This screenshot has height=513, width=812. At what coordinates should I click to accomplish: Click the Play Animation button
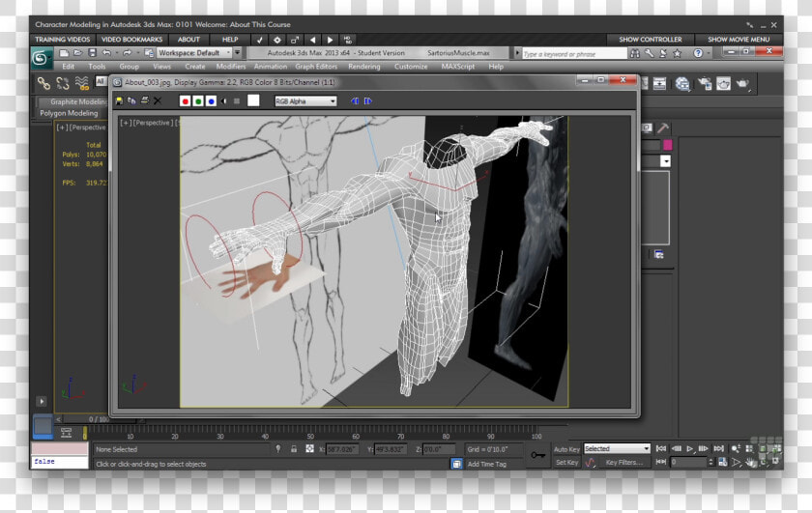click(690, 449)
